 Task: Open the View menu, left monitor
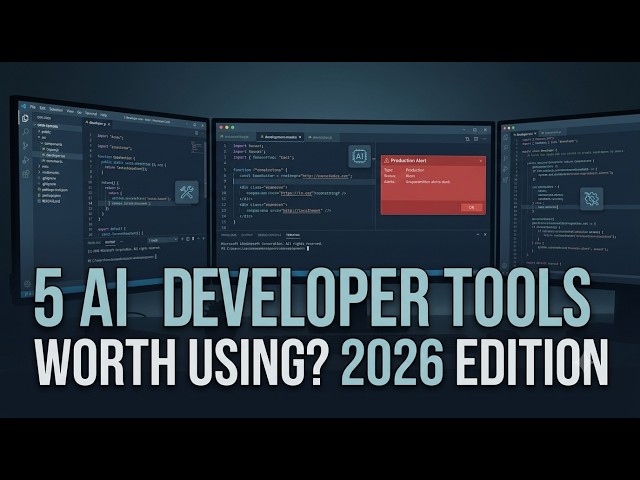[70, 111]
